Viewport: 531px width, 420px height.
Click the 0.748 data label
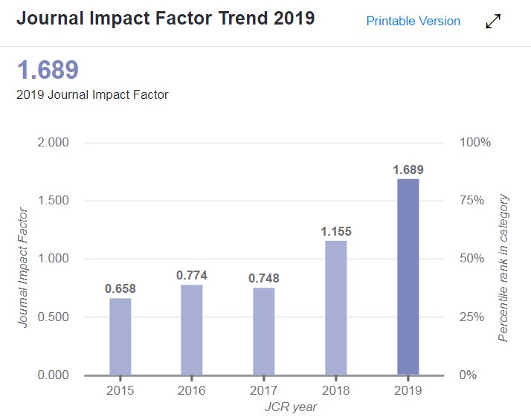(264, 278)
